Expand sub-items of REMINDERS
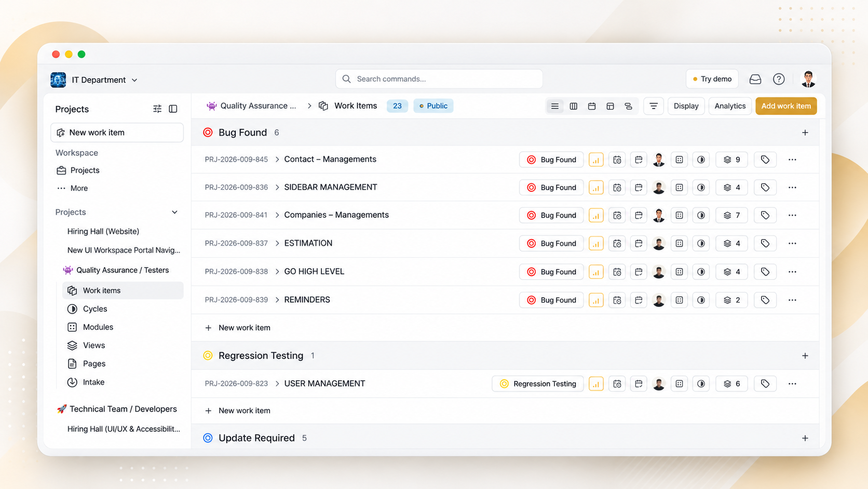Screen dimensions: 868x489 pos(277,300)
